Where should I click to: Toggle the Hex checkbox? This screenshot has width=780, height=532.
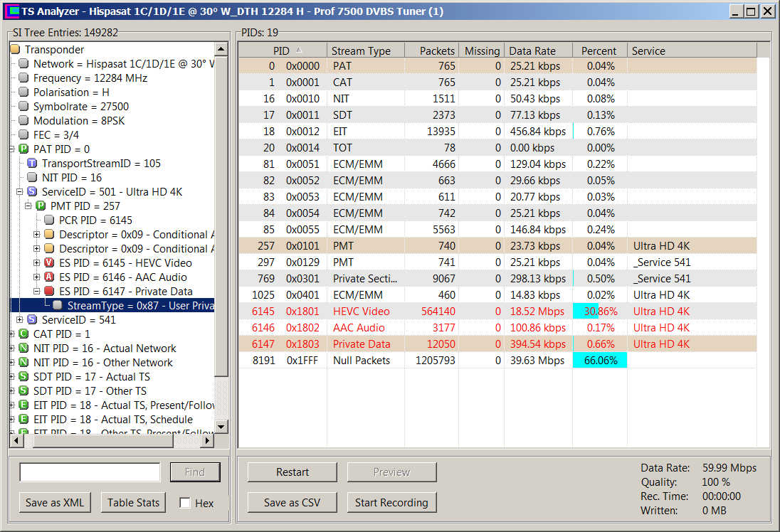[x=185, y=503]
